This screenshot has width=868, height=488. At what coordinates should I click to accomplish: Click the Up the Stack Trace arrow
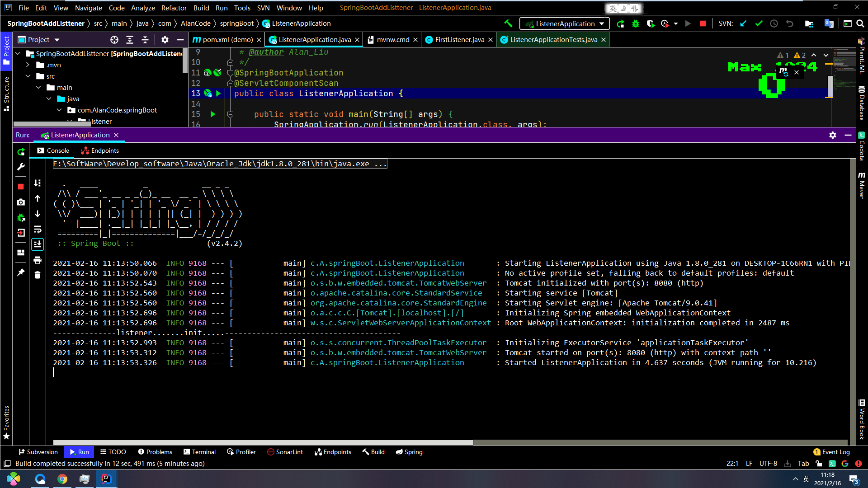tap(38, 198)
